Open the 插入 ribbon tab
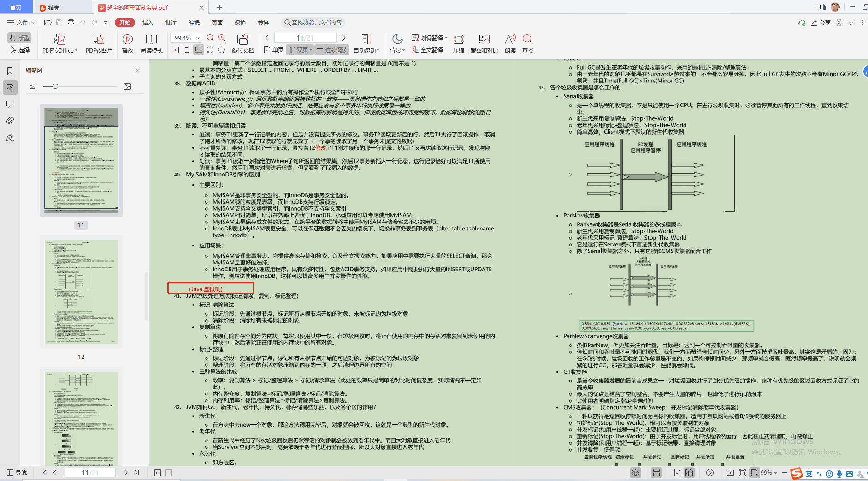The height and width of the screenshot is (481, 868). coord(148,23)
